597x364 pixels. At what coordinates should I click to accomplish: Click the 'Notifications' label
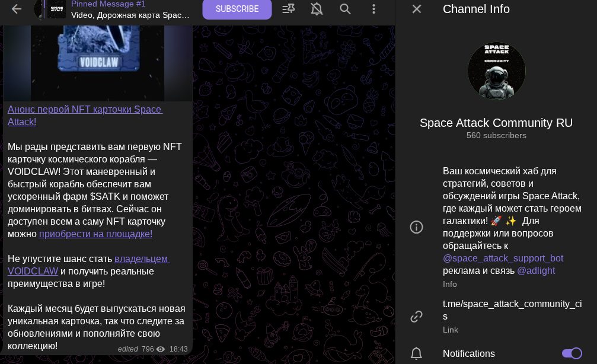469,353
